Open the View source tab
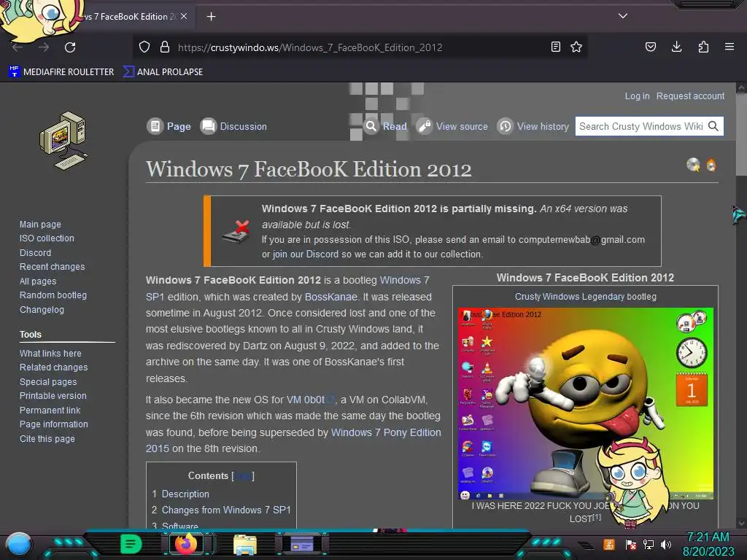This screenshot has width=747, height=560. click(452, 126)
